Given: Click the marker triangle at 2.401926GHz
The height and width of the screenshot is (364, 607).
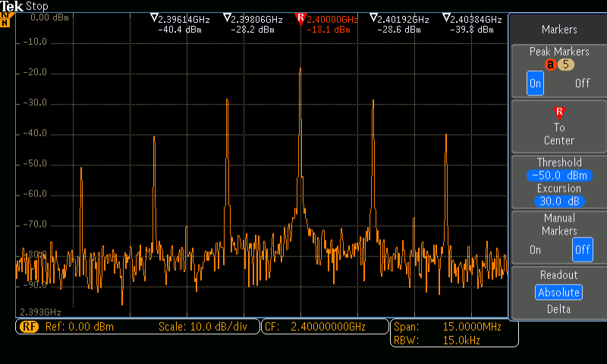Looking at the screenshot, I should 373,18.
